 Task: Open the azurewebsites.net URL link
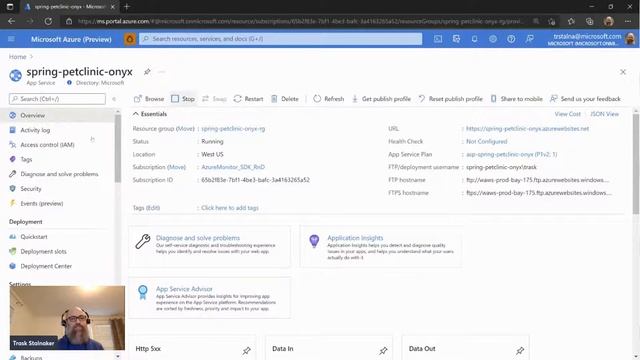(527, 129)
